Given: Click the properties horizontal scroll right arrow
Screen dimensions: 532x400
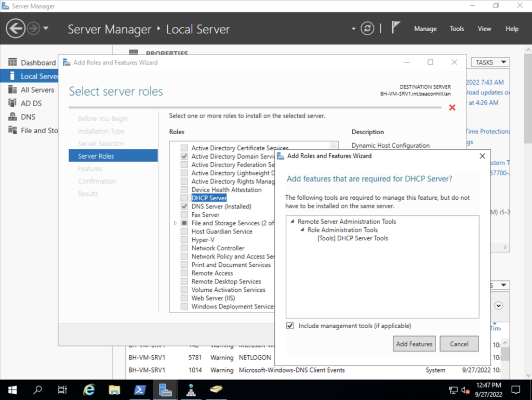Looking at the screenshot, I should [x=505, y=247].
